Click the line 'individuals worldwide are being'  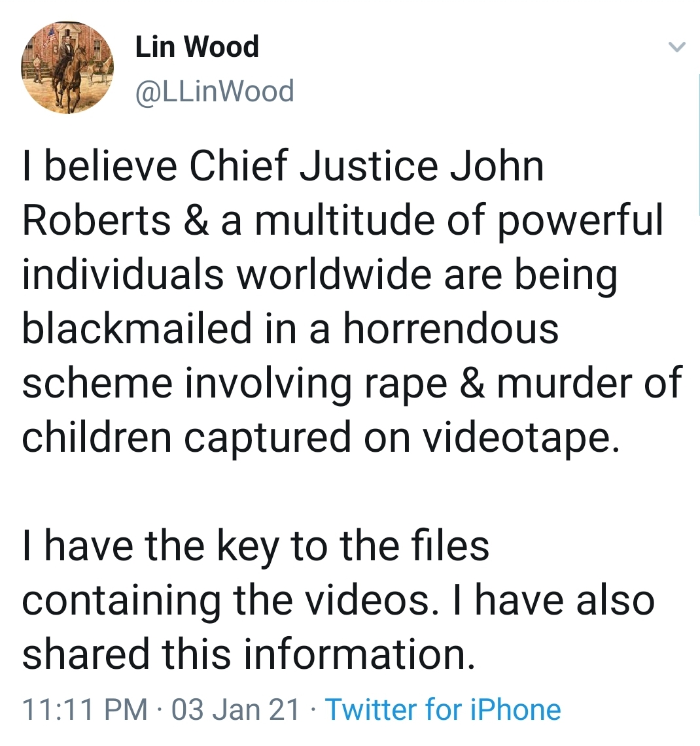pos(320,276)
